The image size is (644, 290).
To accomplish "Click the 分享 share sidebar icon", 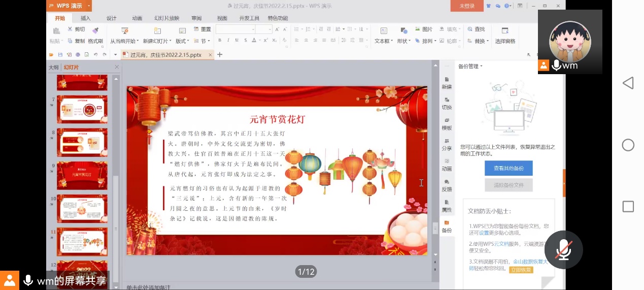I will [x=447, y=144].
